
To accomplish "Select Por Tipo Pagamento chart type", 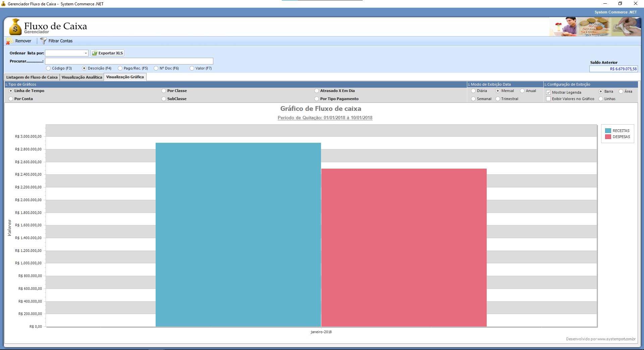I will 317,99.
